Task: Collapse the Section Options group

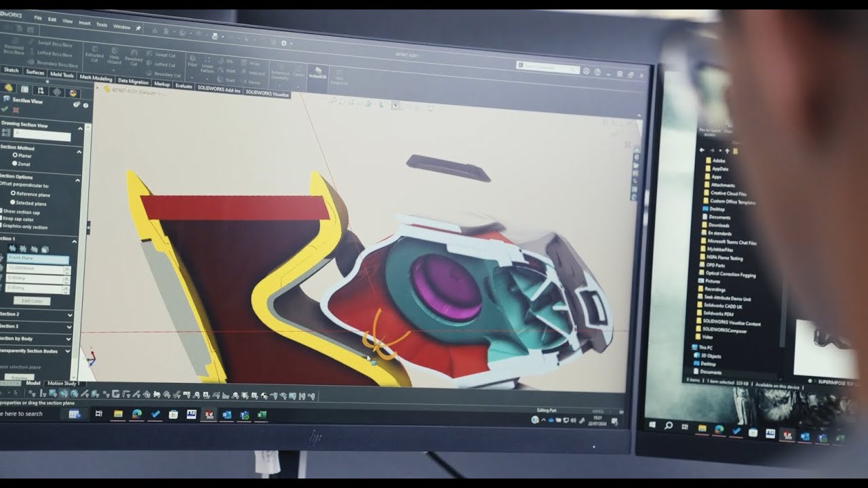Action: click(77, 180)
